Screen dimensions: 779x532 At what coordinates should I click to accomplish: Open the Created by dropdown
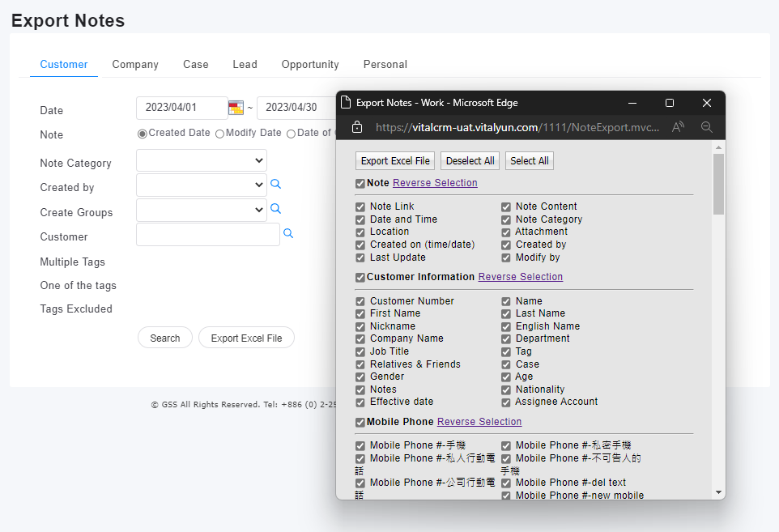click(202, 185)
